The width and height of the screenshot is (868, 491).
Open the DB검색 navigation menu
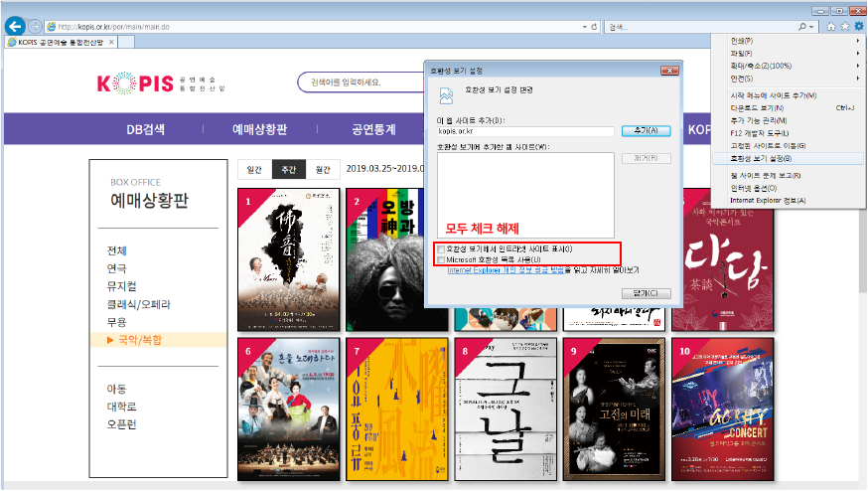[146, 129]
